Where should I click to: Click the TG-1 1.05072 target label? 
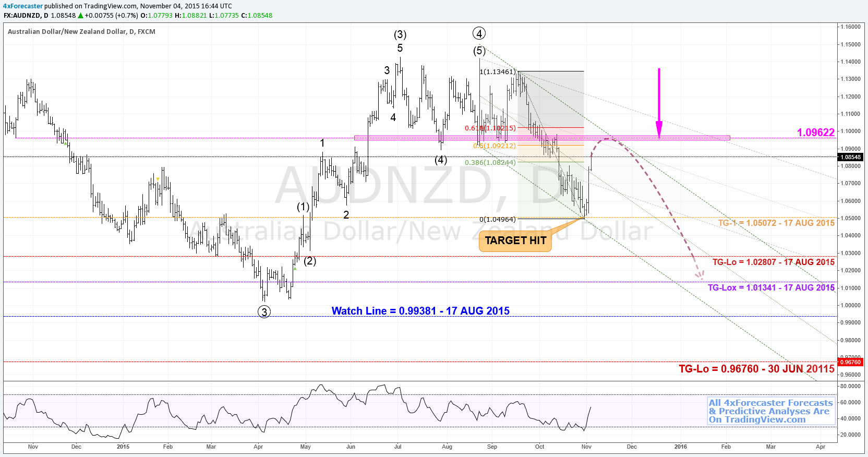tap(776, 223)
